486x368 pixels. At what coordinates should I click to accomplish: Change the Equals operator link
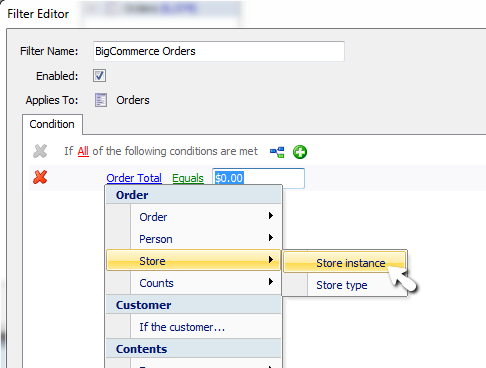188,178
